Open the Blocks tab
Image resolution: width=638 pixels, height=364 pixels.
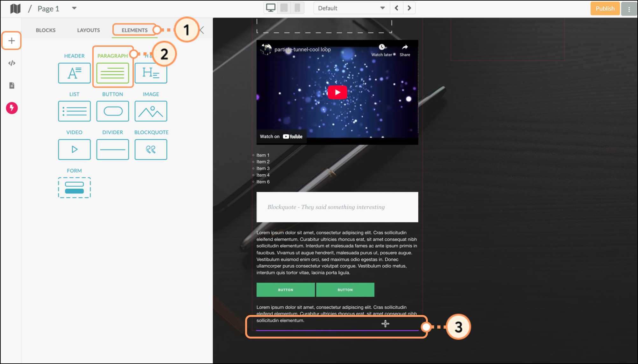[x=46, y=30]
